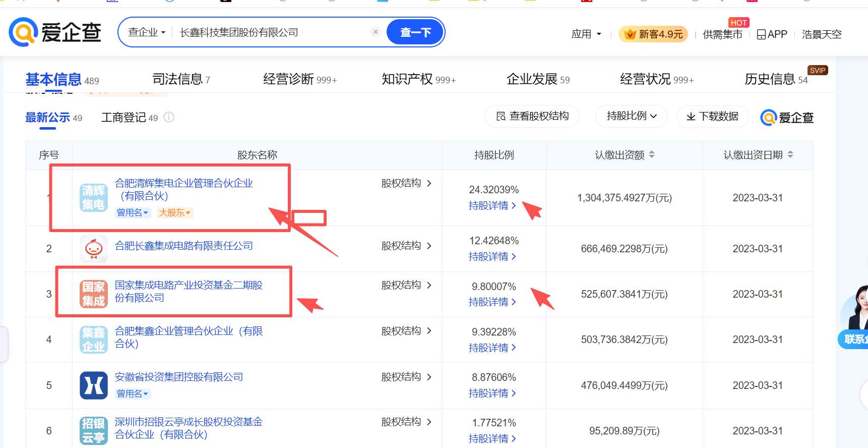Focus the company name search field
The height and width of the screenshot is (448, 868).
pos(272,32)
